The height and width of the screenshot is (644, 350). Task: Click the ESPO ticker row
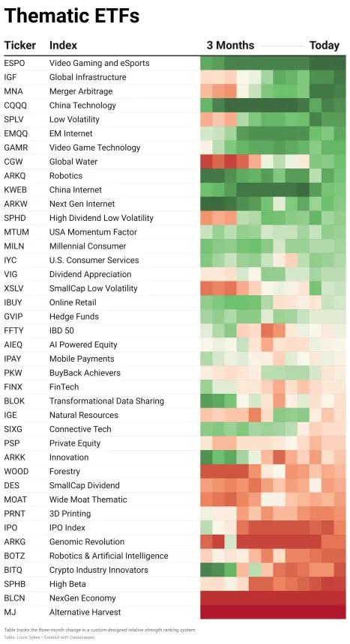[x=175, y=63]
